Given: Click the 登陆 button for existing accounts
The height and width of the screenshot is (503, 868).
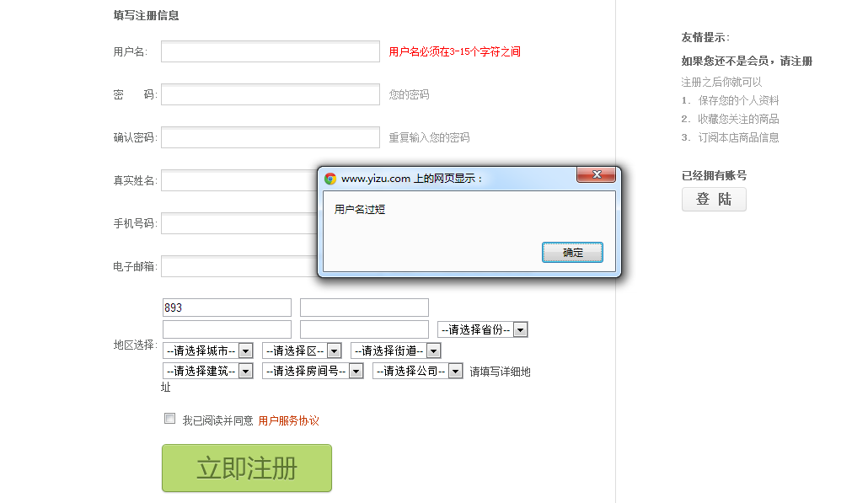Looking at the screenshot, I should click(714, 199).
